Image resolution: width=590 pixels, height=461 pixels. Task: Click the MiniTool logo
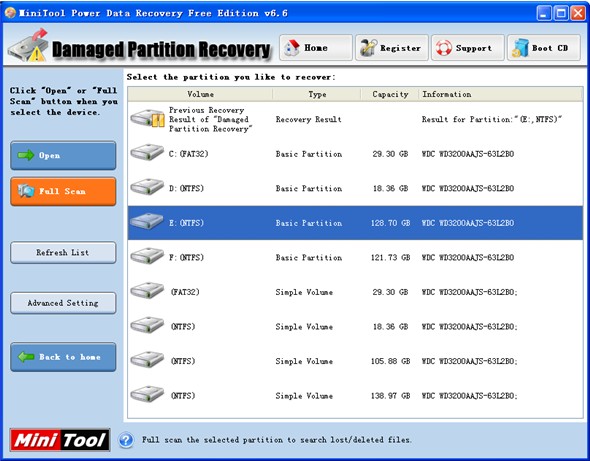[x=60, y=440]
